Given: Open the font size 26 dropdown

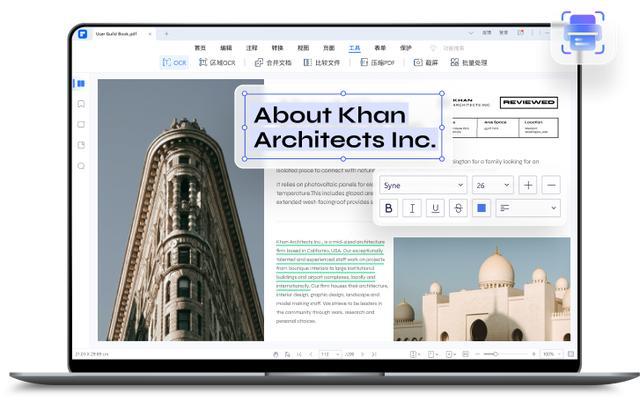Looking at the screenshot, I should pos(492,185).
